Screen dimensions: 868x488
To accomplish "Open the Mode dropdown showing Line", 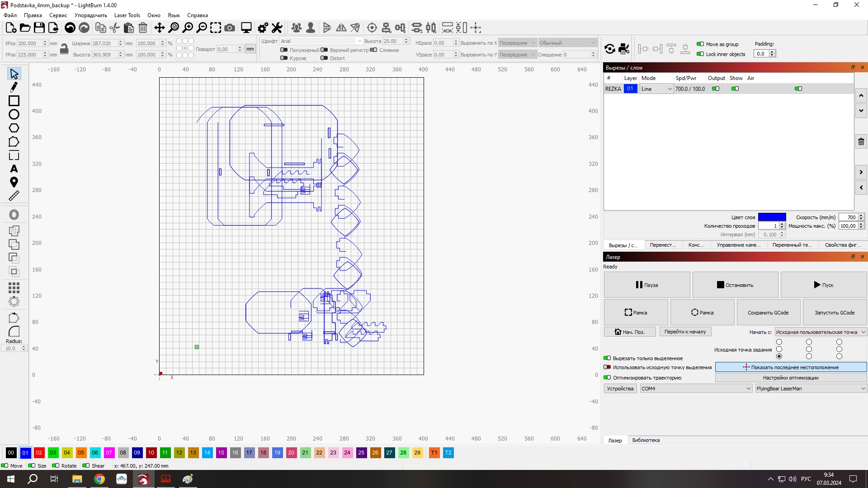I will point(656,89).
